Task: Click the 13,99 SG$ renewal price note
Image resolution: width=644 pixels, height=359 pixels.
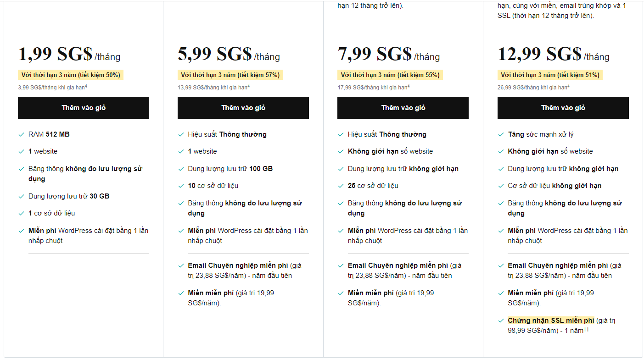Action: (212, 87)
